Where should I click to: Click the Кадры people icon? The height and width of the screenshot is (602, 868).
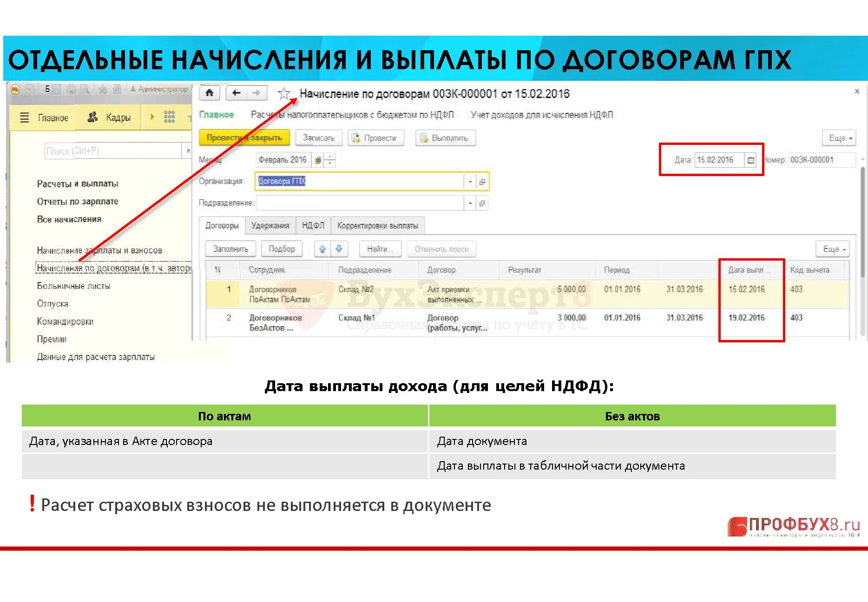point(92,117)
